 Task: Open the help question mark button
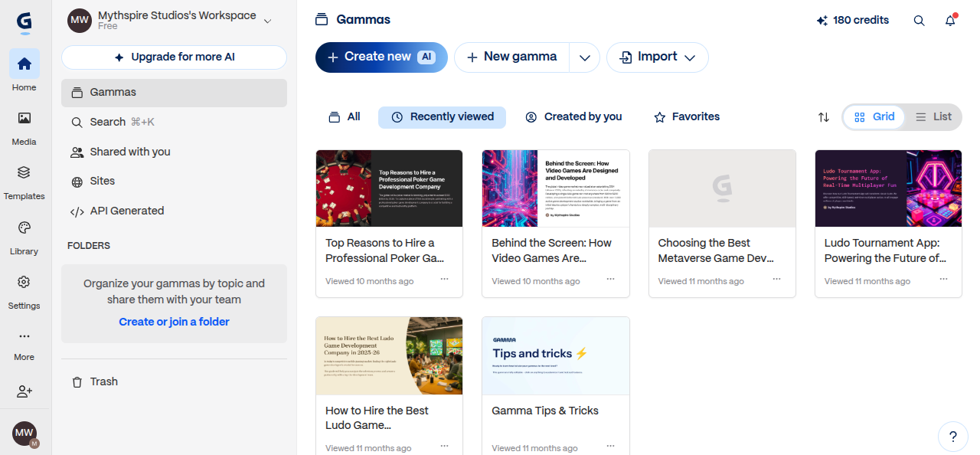[953, 437]
